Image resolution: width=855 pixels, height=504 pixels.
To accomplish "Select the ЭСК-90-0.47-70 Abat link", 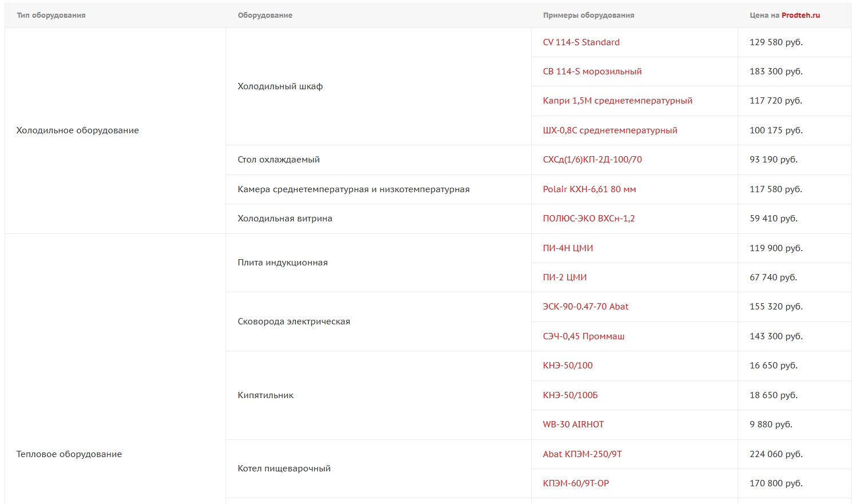I will pyautogui.click(x=585, y=307).
